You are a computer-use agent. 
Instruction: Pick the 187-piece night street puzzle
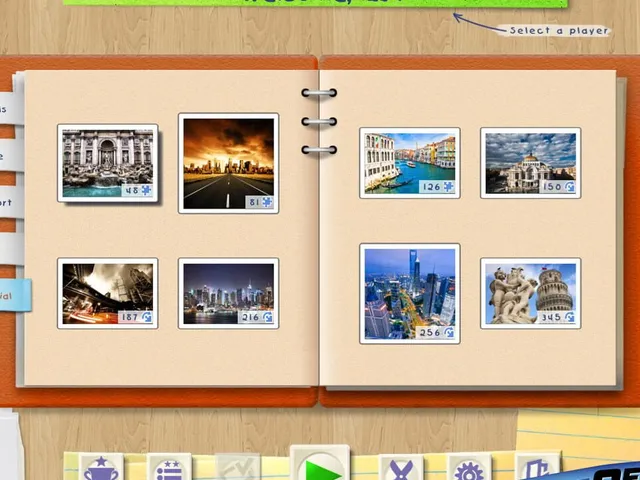pyautogui.click(x=108, y=293)
